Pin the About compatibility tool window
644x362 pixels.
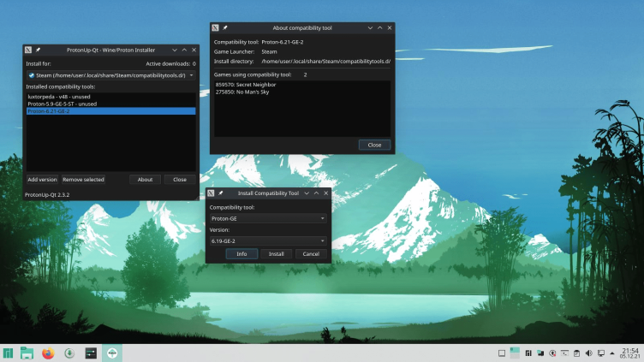(x=224, y=28)
